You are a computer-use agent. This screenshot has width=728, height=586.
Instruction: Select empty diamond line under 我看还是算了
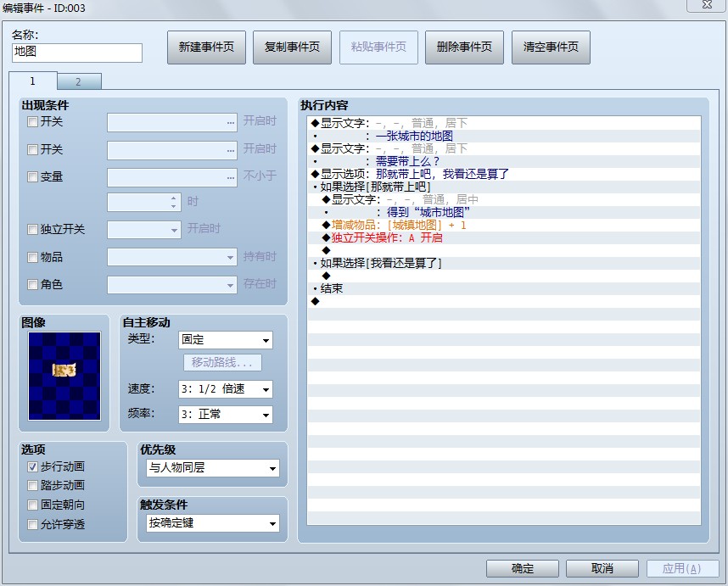(x=504, y=276)
